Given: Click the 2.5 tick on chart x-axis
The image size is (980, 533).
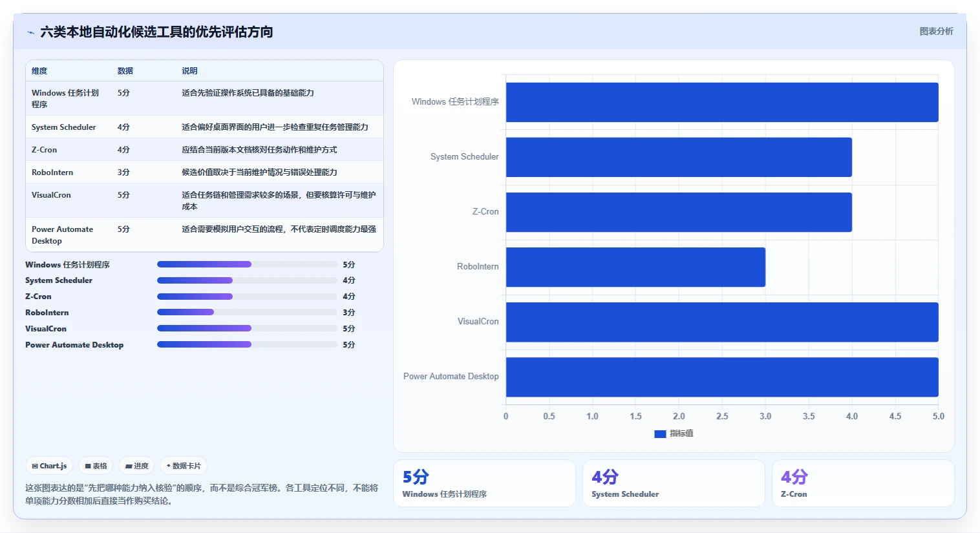Looking at the screenshot, I should [x=722, y=417].
